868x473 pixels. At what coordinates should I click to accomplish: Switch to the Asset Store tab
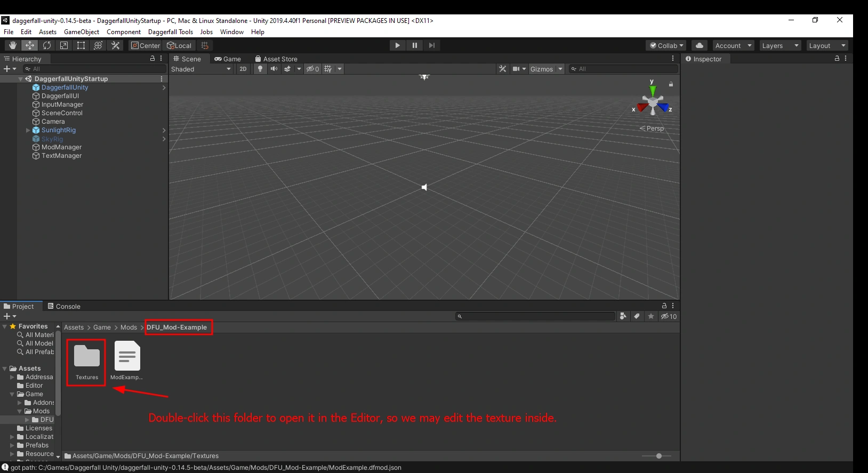click(276, 59)
